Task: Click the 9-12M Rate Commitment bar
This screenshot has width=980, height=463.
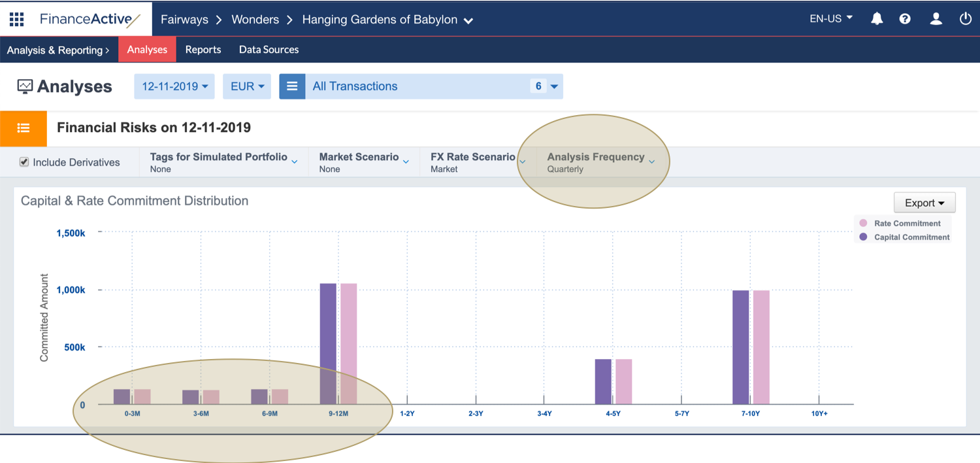Action: pos(349,344)
